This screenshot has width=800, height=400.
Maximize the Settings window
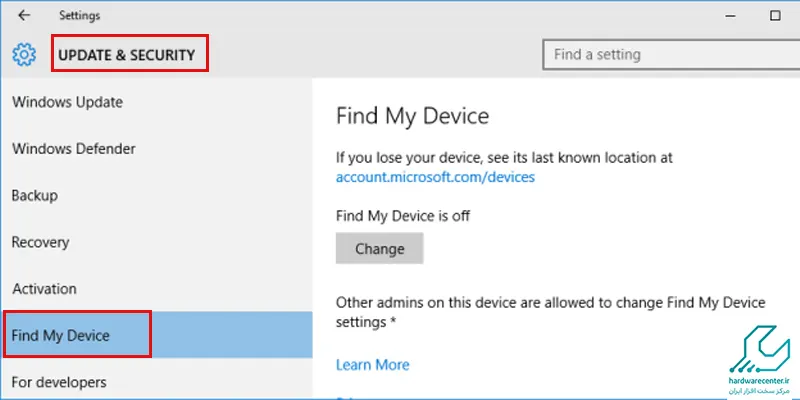[x=775, y=15]
